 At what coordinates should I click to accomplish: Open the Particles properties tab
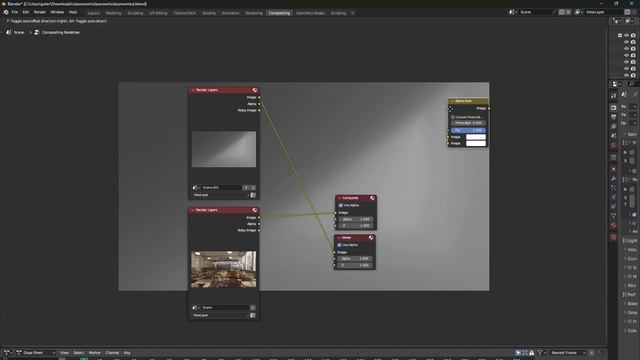pyautogui.click(x=613, y=188)
